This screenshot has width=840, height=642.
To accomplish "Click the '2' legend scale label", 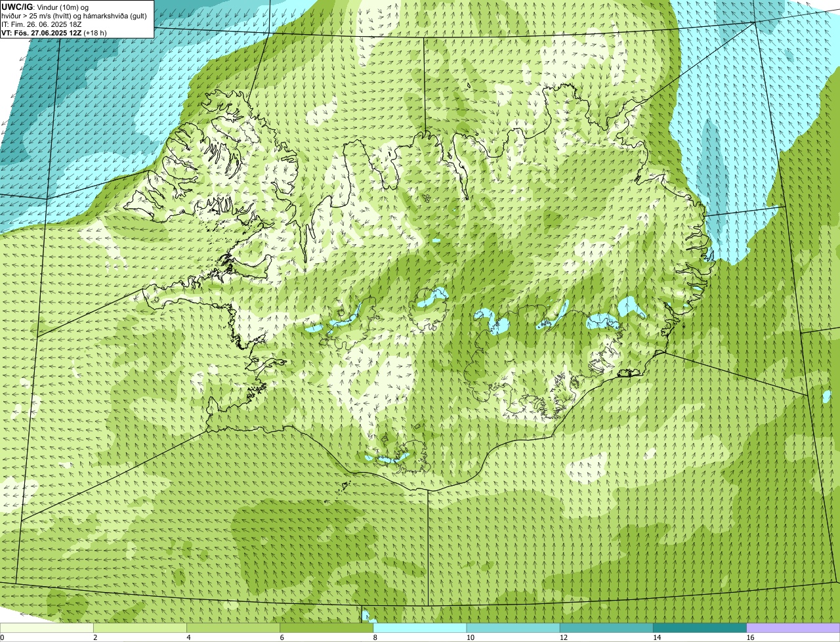I will [95, 637].
